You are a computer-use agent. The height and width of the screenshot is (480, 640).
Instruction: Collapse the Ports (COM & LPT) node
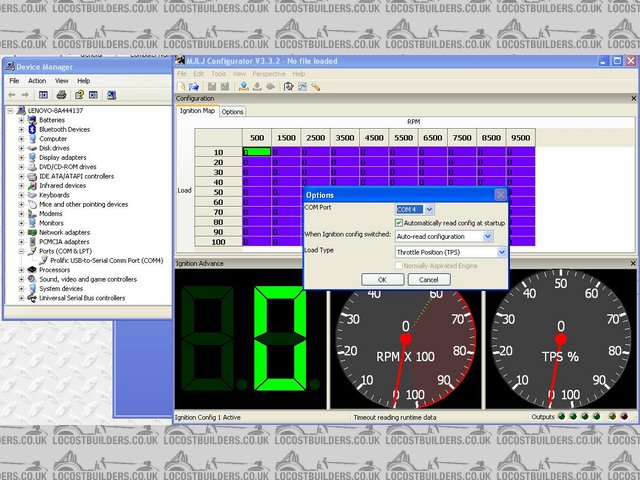point(21,251)
